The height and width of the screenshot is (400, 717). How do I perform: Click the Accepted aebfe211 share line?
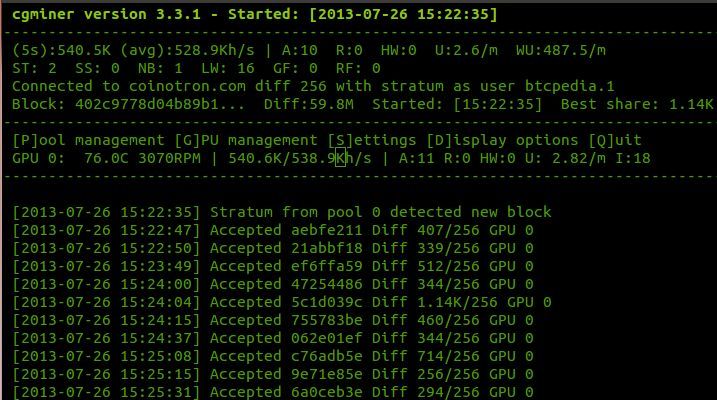pyautogui.click(x=274, y=229)
